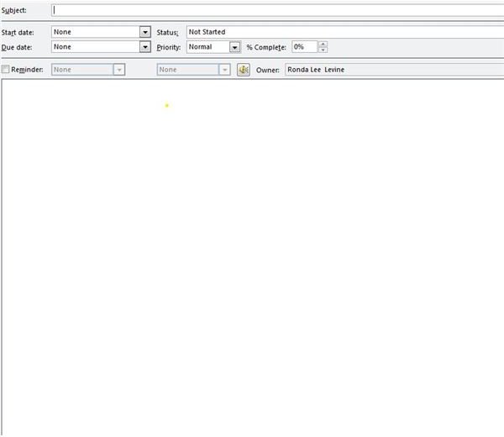Screen dimensions: 504x437
Task: Click the % Complete 0% field
Action: pyautogui.click(x=305, y=47)
